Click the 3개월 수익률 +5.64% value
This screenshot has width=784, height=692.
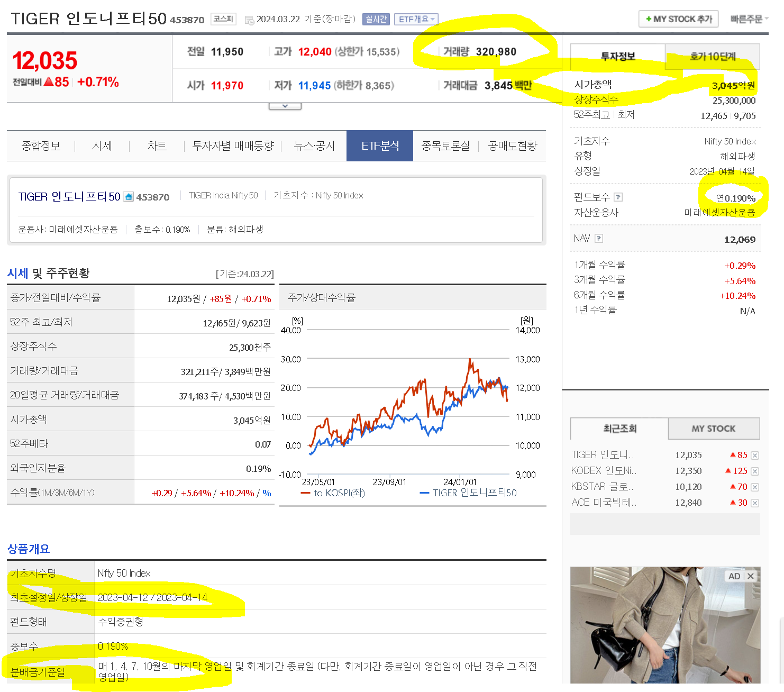pos(740,281)
